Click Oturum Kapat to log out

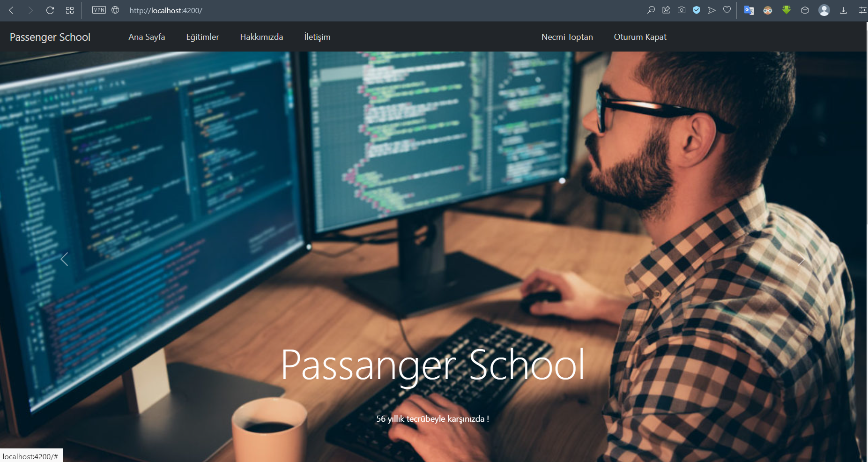640,37
